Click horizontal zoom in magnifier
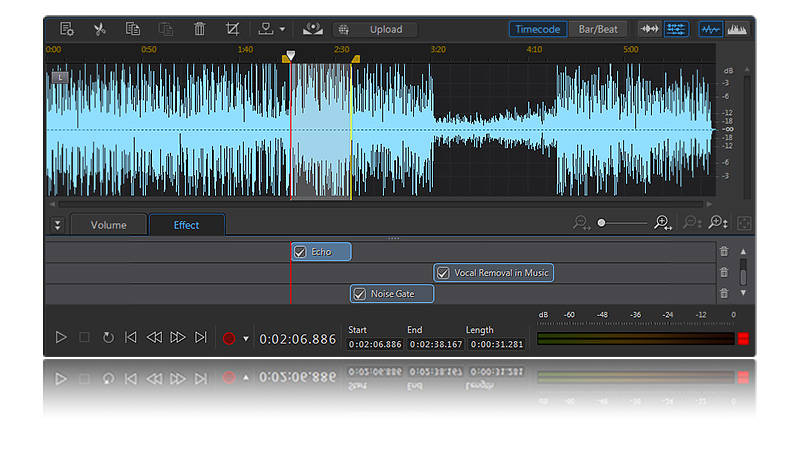 (x=661, y=224)
